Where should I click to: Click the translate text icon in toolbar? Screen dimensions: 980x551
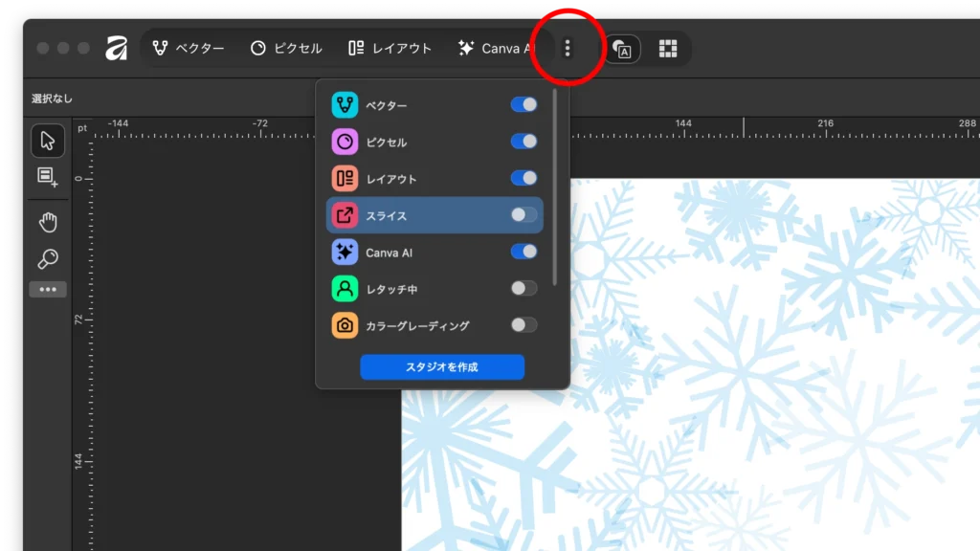(622, 49)
